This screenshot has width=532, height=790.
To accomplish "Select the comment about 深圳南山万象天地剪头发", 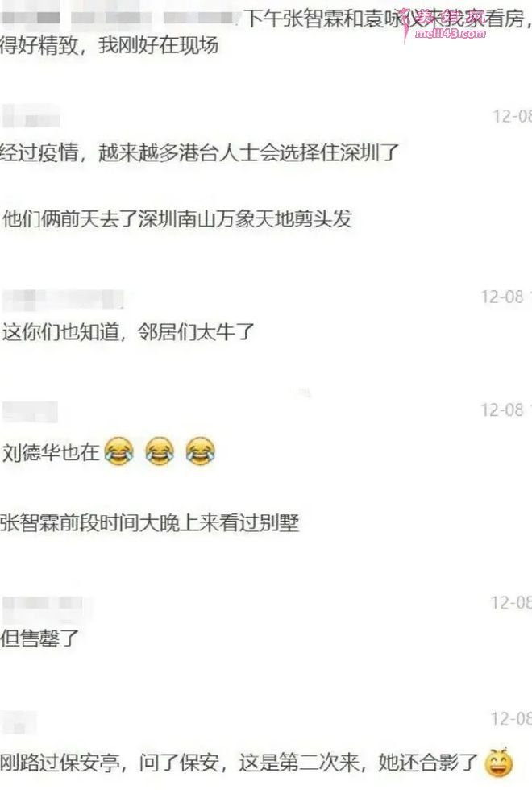I will [177, 218].
